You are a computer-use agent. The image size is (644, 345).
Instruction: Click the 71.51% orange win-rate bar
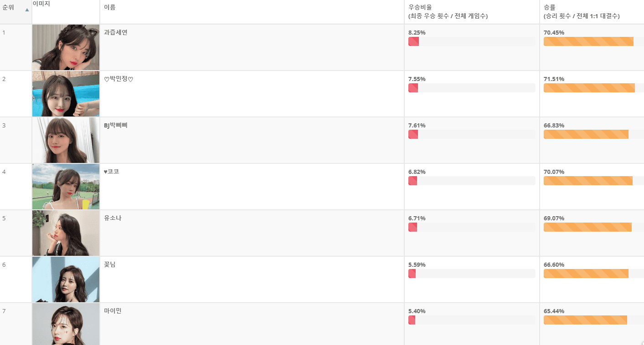(589, 88)
